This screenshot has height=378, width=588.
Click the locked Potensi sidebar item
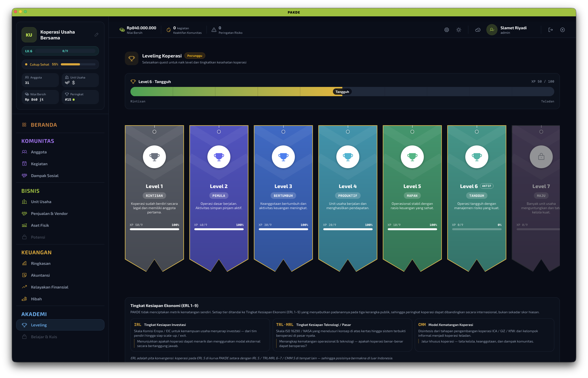60,237
